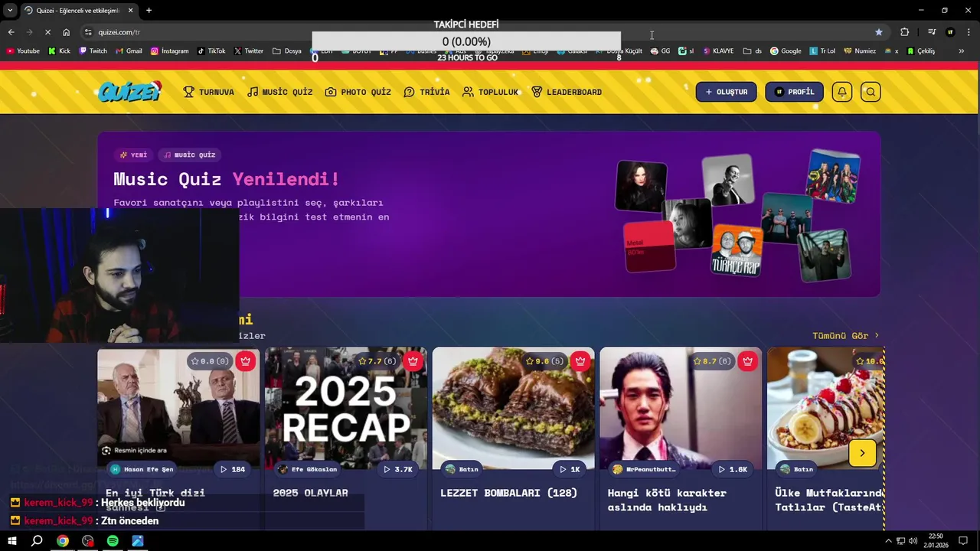Viewport: 980px width, 551px height.
Task: Click the site search magnifier icon
Action: (871, 92)
